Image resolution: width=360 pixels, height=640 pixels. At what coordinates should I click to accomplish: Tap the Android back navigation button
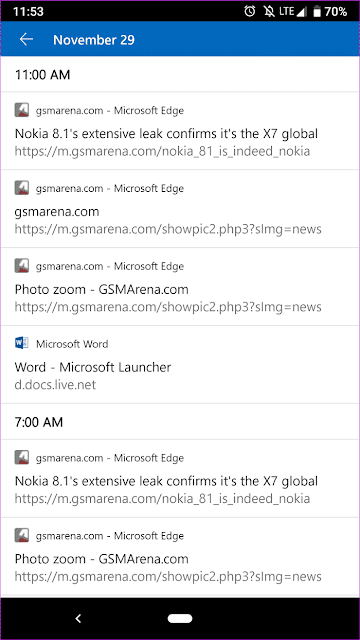pos(78,619)
